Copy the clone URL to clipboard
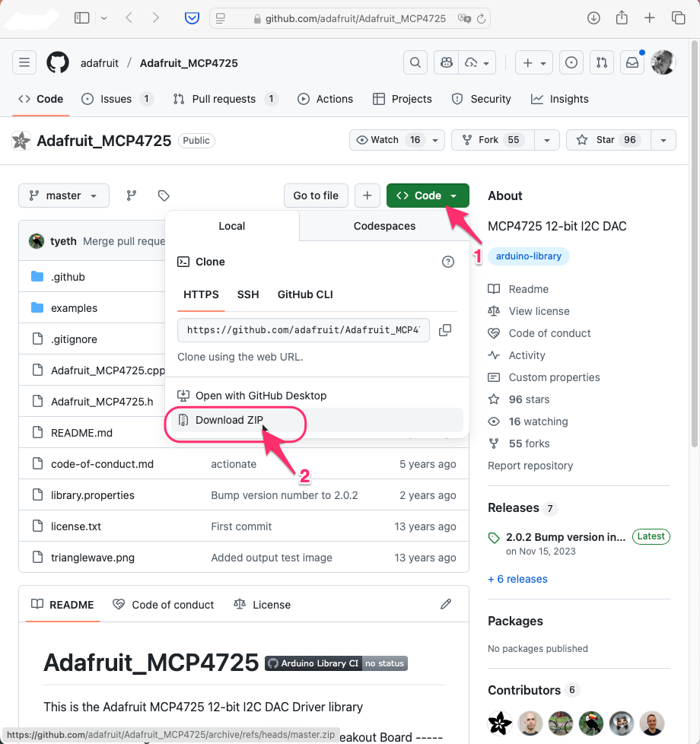Image resolution: width=700 pixels, height=744 pixels. coord(445,330)
